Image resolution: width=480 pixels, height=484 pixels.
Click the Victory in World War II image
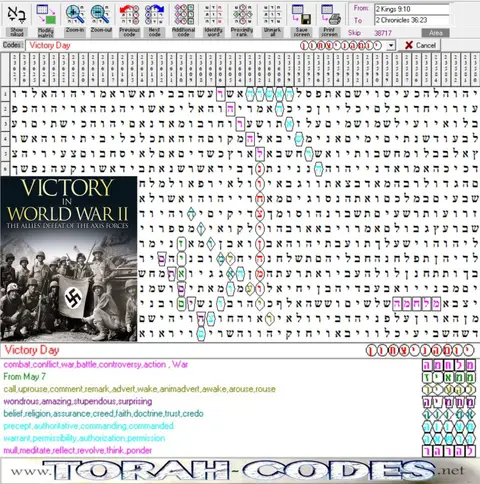click(x=69, y=259)
